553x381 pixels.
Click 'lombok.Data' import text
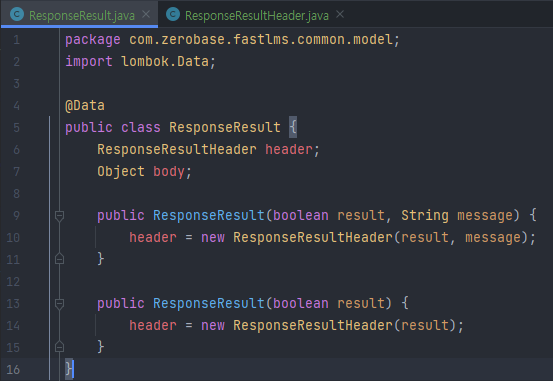tap(165, 61)
